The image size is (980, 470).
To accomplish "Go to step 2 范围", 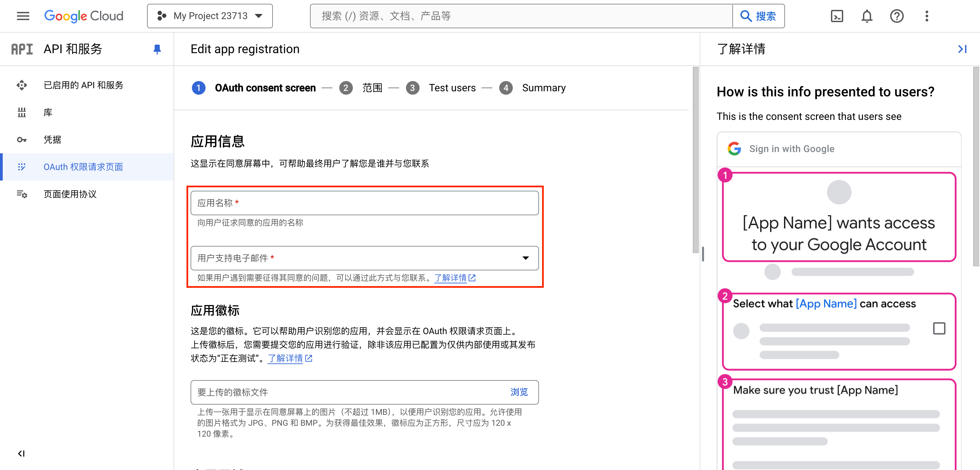I will [x=361, y=88].
